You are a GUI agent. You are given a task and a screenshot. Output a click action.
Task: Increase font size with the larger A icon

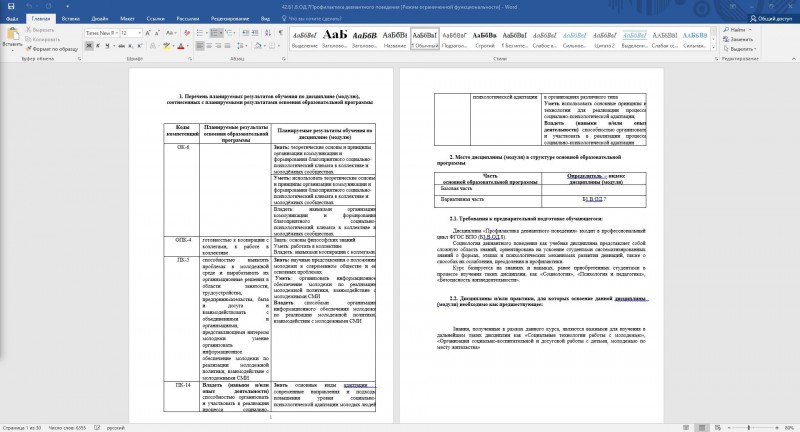[148, 33]
